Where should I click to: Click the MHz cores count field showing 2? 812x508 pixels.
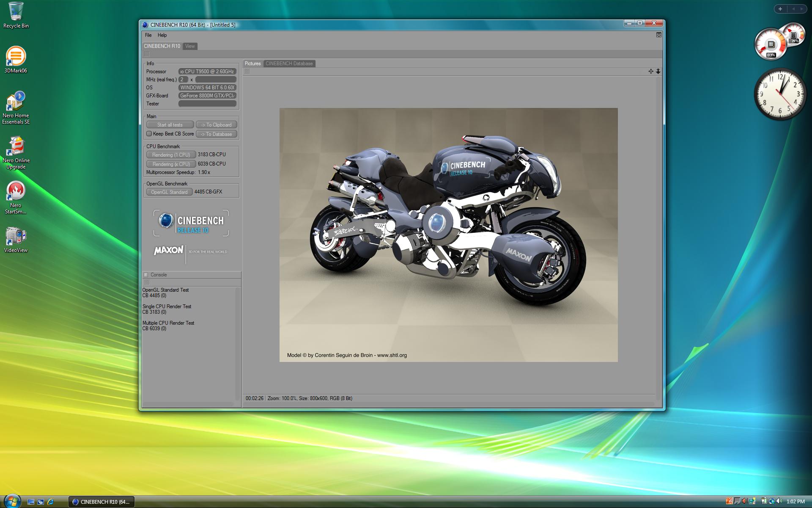point(183,80)
